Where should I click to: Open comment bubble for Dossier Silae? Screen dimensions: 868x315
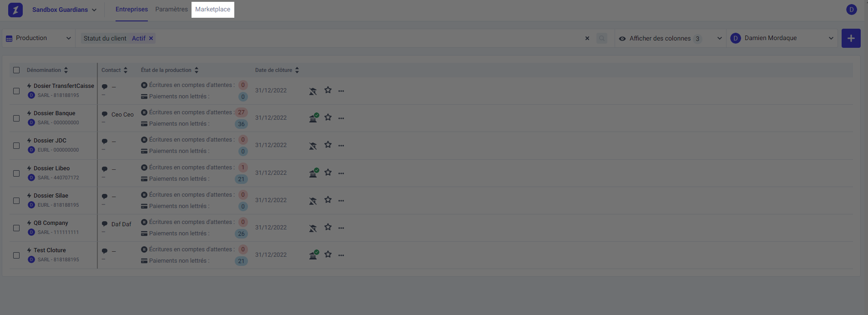tap(105, 197)
